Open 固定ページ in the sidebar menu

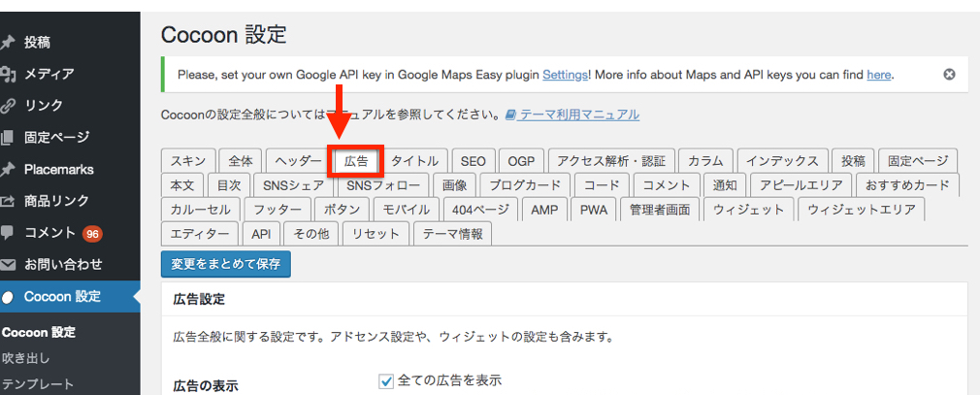tap(57, 138)
